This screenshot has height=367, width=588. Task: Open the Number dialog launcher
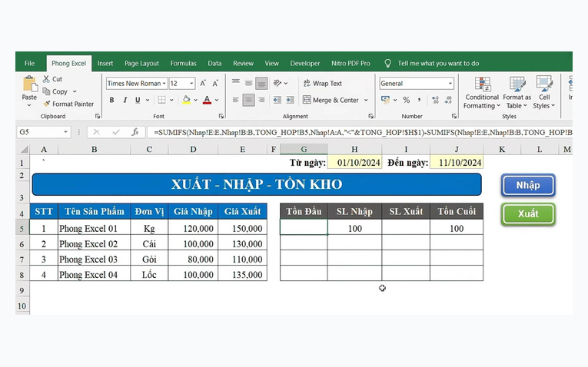point(453,116)
